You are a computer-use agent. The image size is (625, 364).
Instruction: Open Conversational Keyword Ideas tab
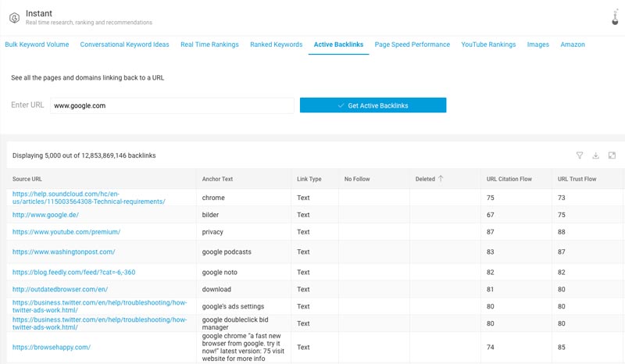tap(124, 45)
